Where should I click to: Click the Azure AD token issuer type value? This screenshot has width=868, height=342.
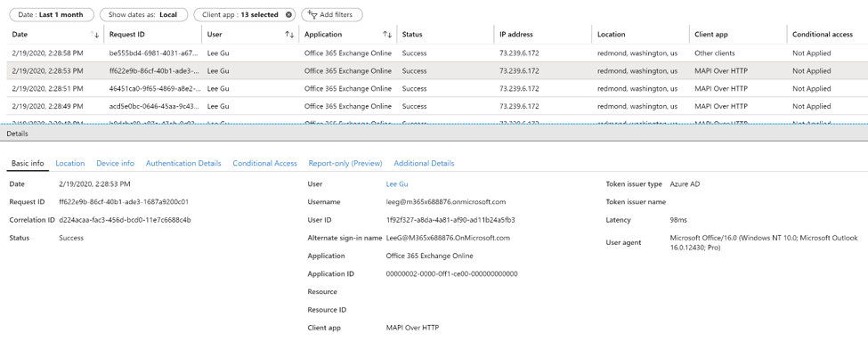point(685,183)
